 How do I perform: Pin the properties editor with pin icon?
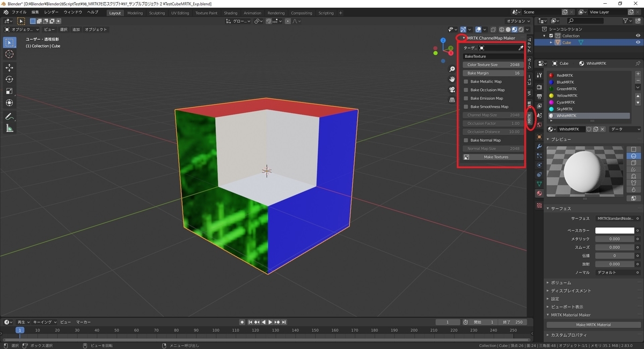point(638,63)
